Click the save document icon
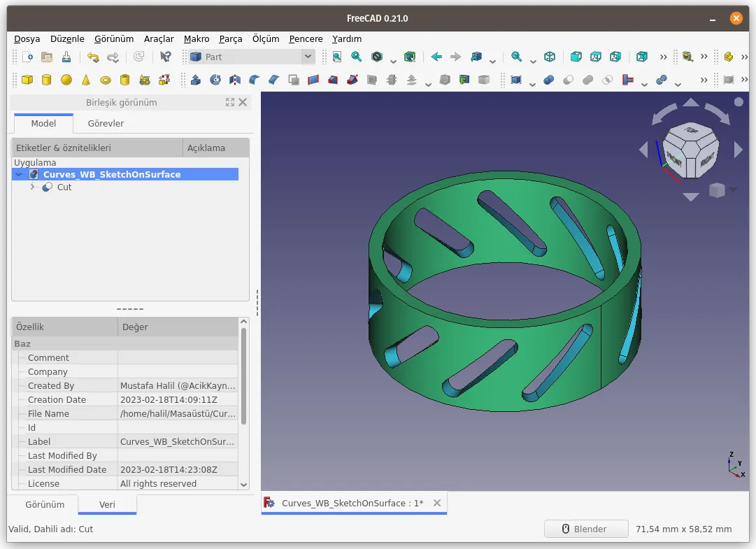The height and width of the screenshot is (549, 756). [66, 57]
